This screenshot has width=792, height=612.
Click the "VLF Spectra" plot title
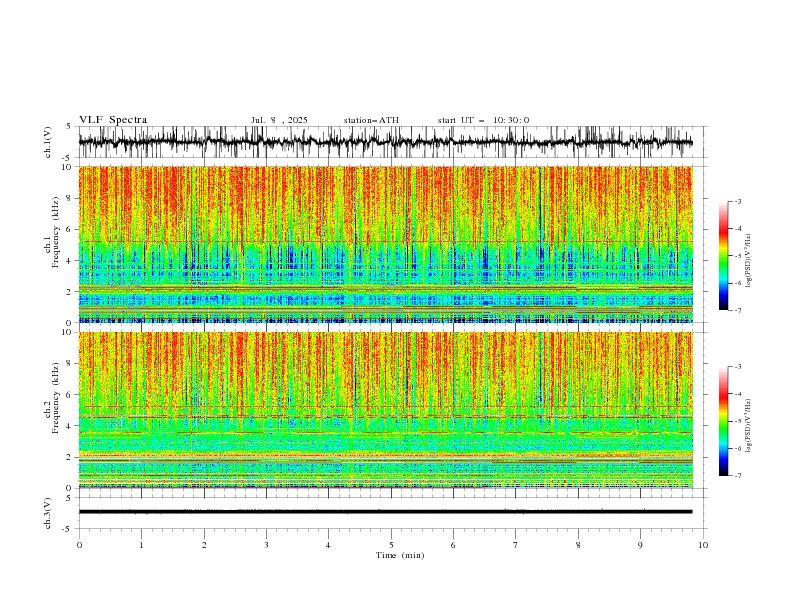(113, 120)
